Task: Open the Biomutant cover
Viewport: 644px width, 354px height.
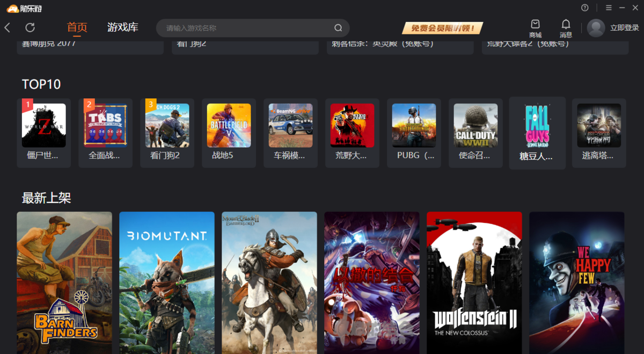Action: point(167,283)
